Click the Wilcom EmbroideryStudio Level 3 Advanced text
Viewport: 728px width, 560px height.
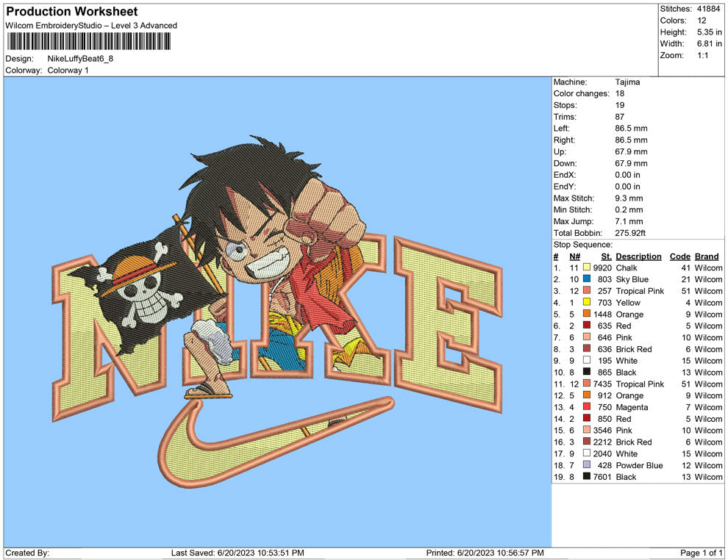tap(91, 26)
